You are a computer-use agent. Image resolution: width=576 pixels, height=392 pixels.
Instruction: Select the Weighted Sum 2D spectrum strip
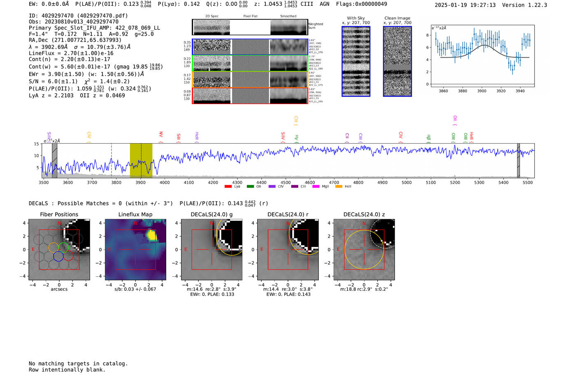click(x=250, y=27)
